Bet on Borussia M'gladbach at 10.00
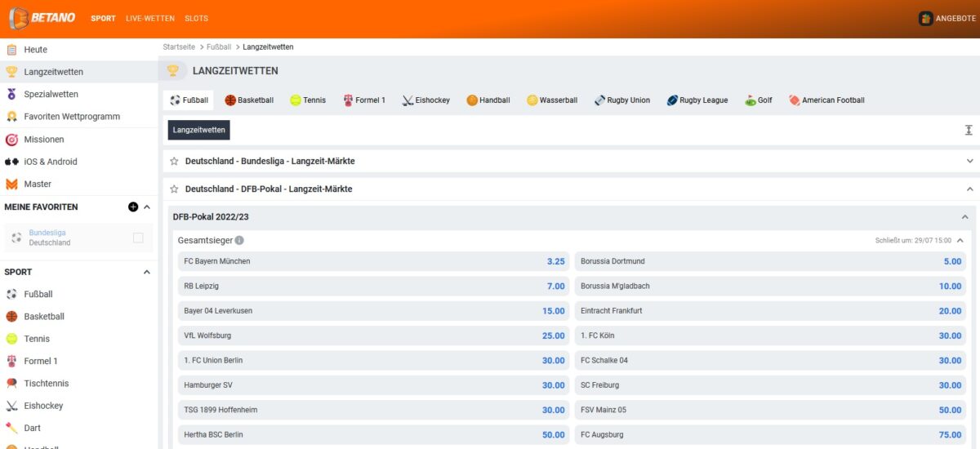The width and height of the screenshot is (980, 449). [x=770, y=286]
